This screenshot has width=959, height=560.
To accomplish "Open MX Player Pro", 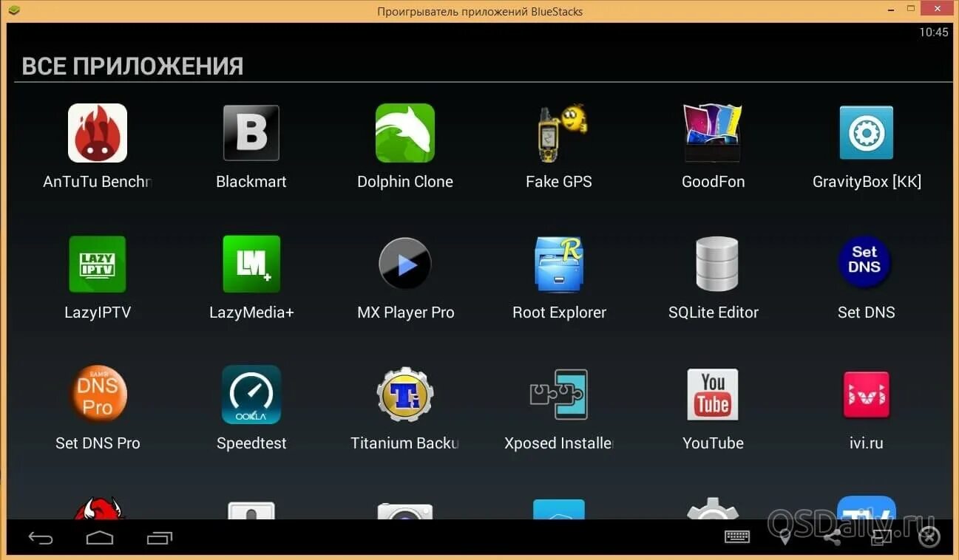I will pyautogui.click(x=405, y=264).
